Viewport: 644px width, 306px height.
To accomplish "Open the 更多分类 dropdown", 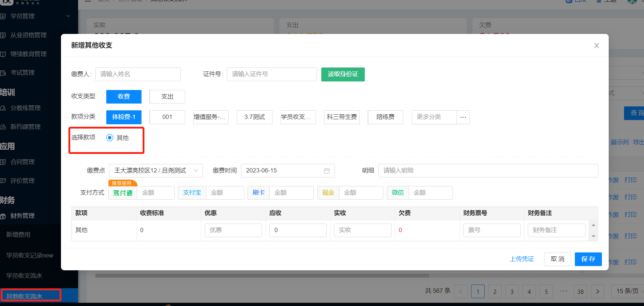I will pos(434,117).
